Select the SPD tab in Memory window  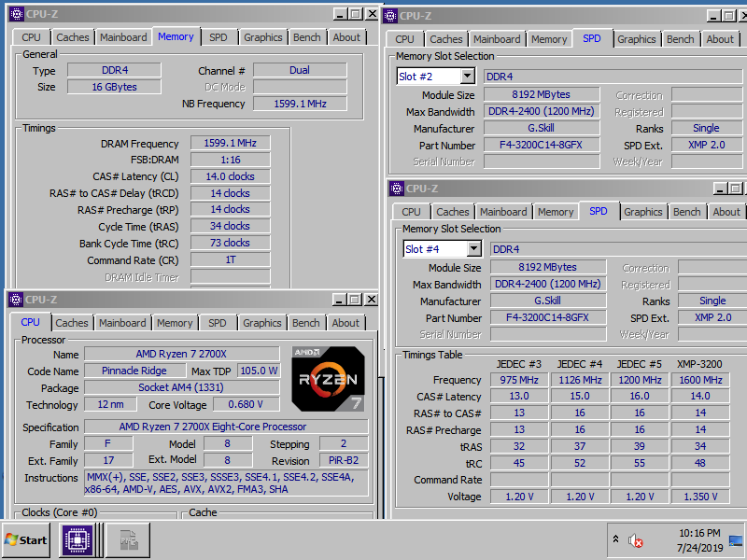tap(218, 37)
